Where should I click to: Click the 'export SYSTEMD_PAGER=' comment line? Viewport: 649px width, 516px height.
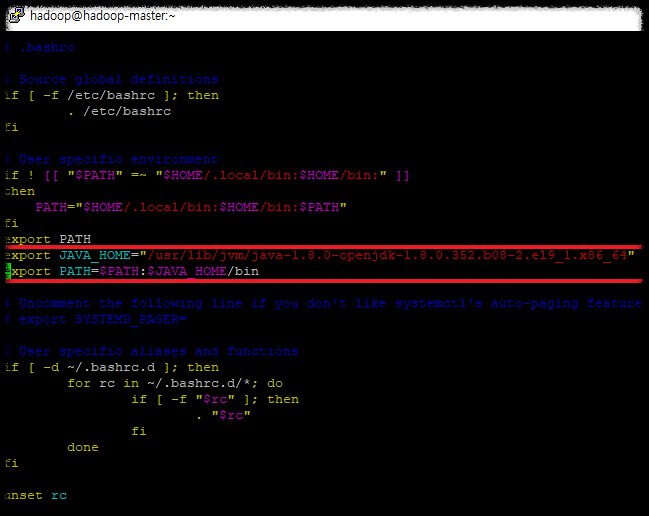tap(96, 319)
